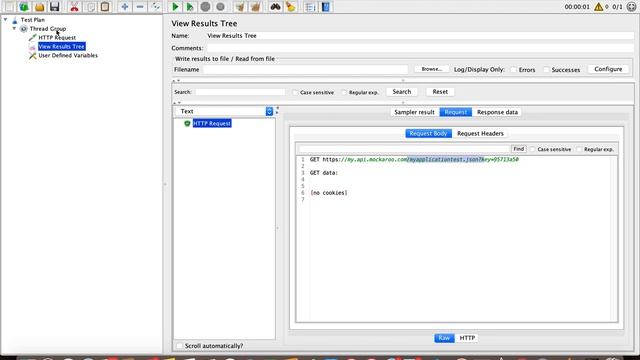Enable Case sensitive in the Search row
Image resolution: width=640 pixels, height=360 pixels.
pyautogui.click(x=295, y=93)
